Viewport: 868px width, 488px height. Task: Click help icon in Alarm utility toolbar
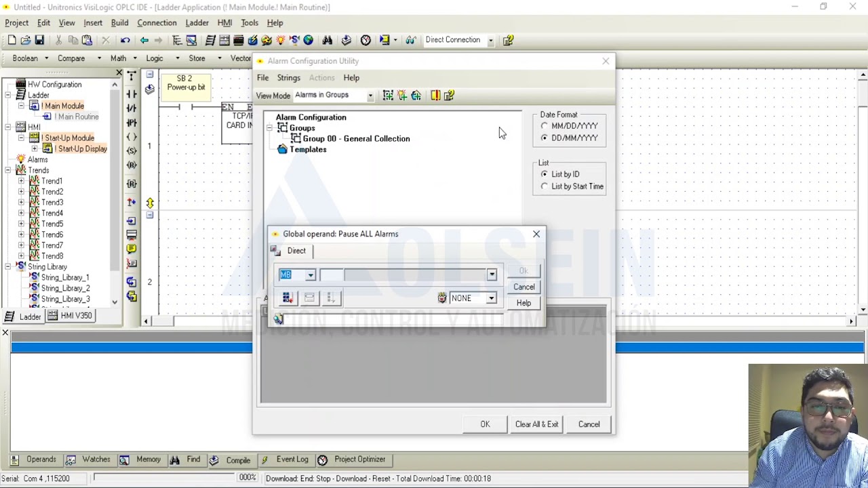pos(449,96)
